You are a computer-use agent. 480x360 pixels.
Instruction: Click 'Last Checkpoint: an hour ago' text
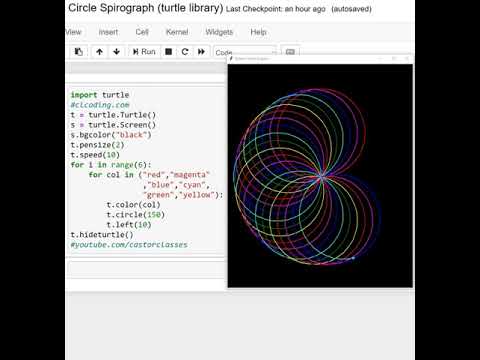(276, 9)
